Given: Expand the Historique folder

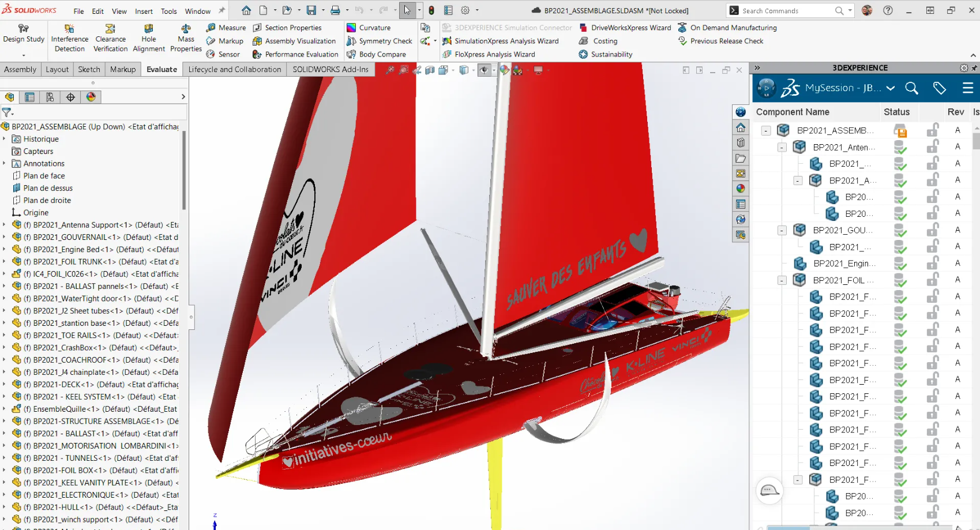Looking at the screenshot, I should [4, 139].
